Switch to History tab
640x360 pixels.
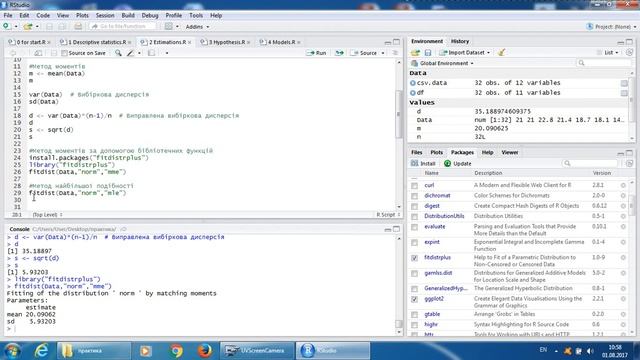(x=460, y=41)
